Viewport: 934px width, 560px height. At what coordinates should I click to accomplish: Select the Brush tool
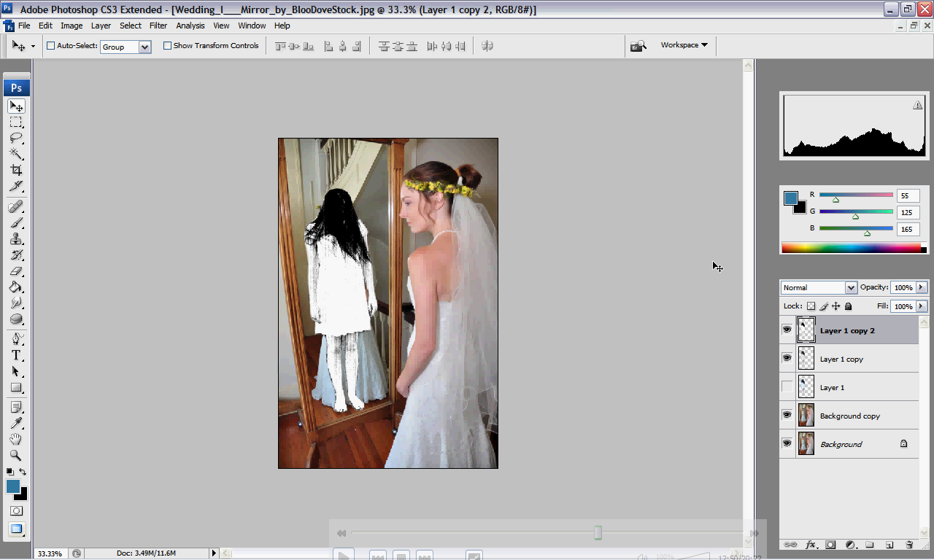tap(16, 223)
